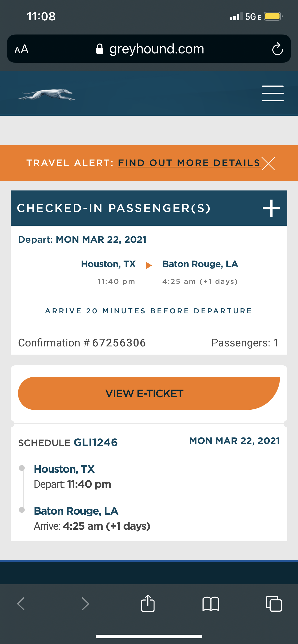Show all open Safari tabs
The image size is (298, 644).
[274, 604]
